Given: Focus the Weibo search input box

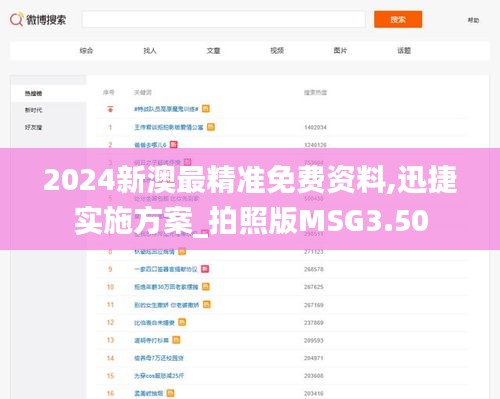Looking at the screenshot, I should point(224,19).
